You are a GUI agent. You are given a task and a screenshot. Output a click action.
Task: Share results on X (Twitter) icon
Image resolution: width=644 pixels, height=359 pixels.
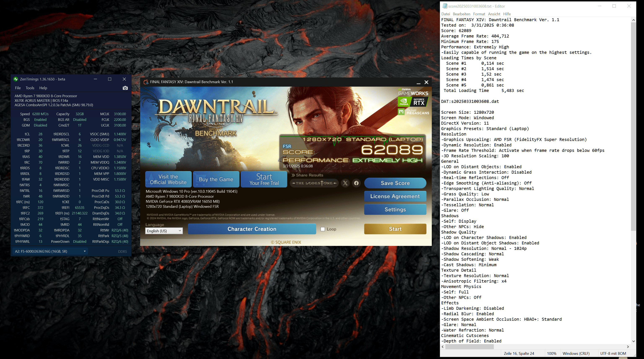pos(345,183)
